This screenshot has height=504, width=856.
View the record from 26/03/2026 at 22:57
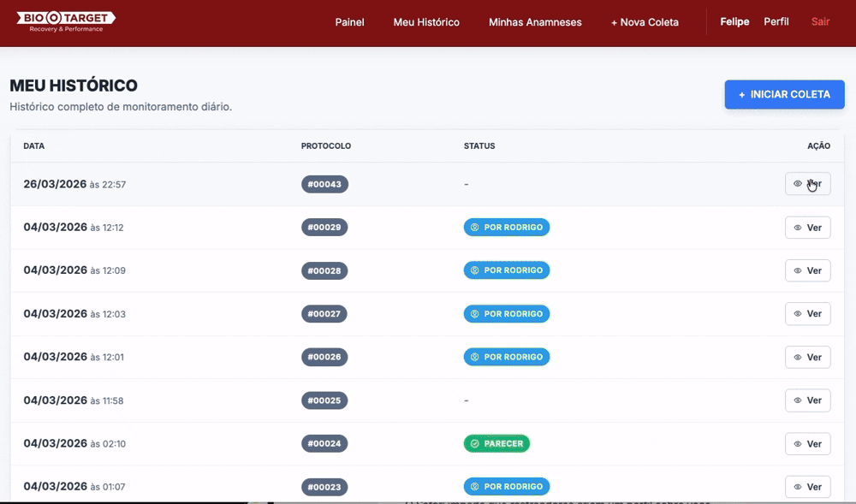(807, 184)
